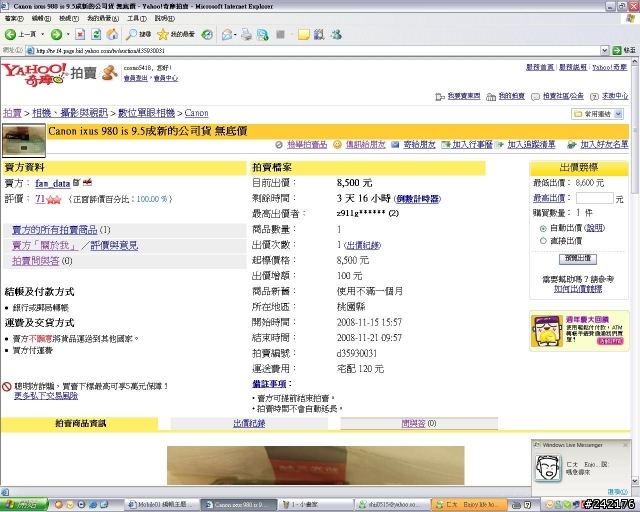This screenshot has height=512, width=640.
Task: Click the green Go arrow beside address bar
Action: point(617,50)
